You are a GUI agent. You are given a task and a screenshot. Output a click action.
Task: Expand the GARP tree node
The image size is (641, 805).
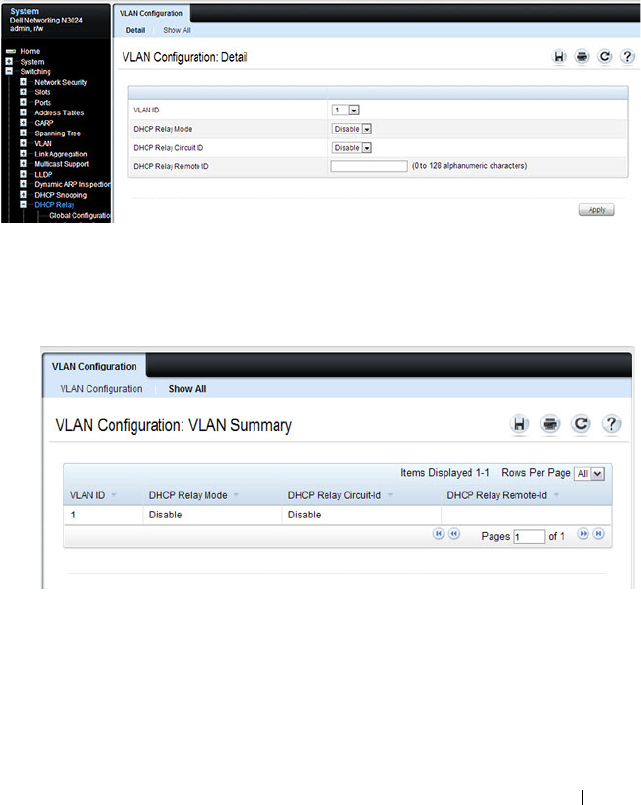click(23, 123)
